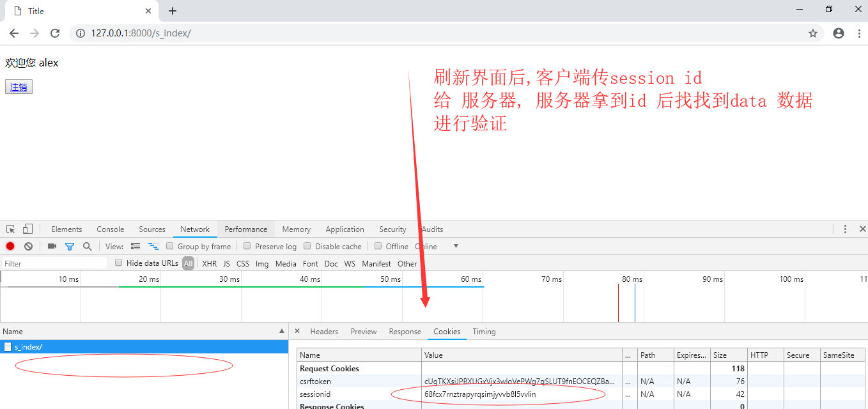The image size is (868, 409).
Task: Show only JS requests
Action: [226, 263]
